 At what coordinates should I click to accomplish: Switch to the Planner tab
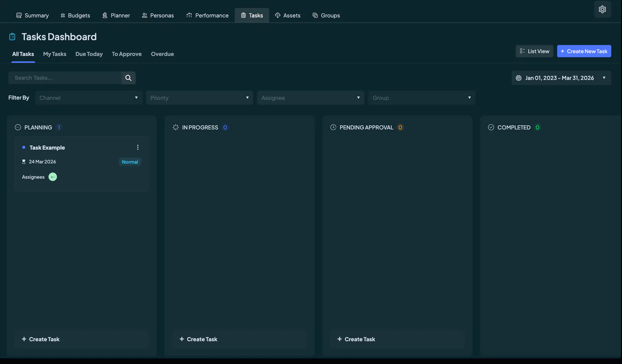click(116, 16)
